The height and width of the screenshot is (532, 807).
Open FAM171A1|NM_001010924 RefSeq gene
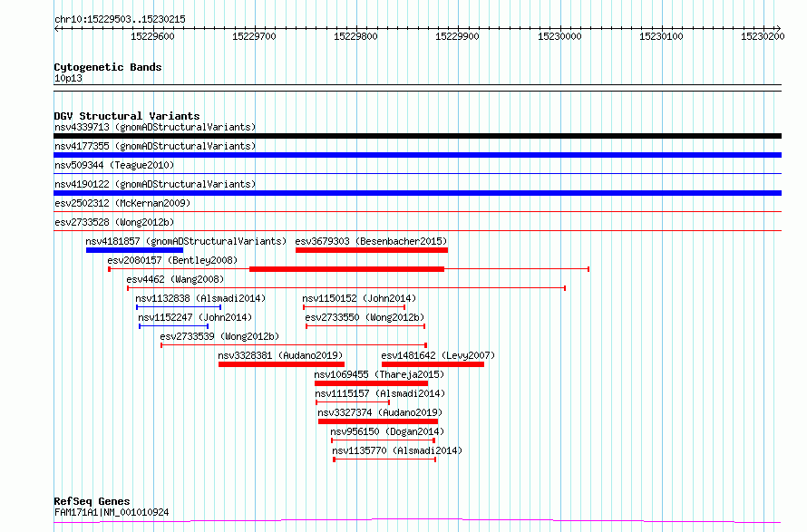(x=112, y=512)
